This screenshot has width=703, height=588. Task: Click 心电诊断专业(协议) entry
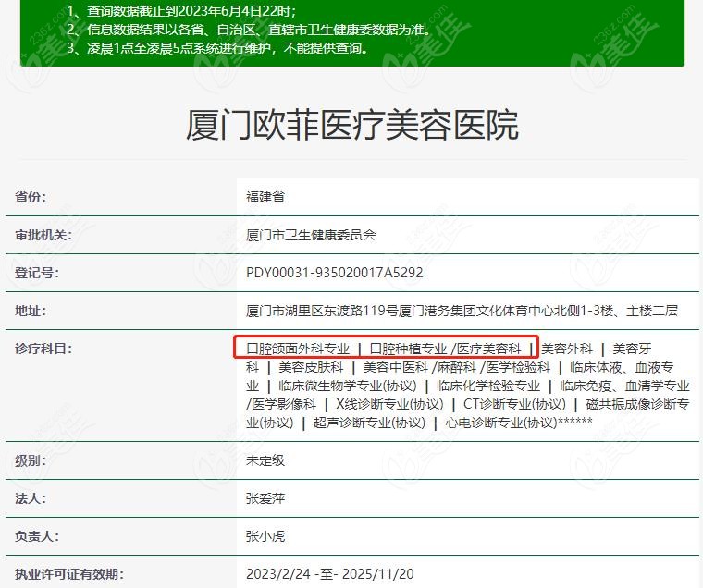(500, 423)
